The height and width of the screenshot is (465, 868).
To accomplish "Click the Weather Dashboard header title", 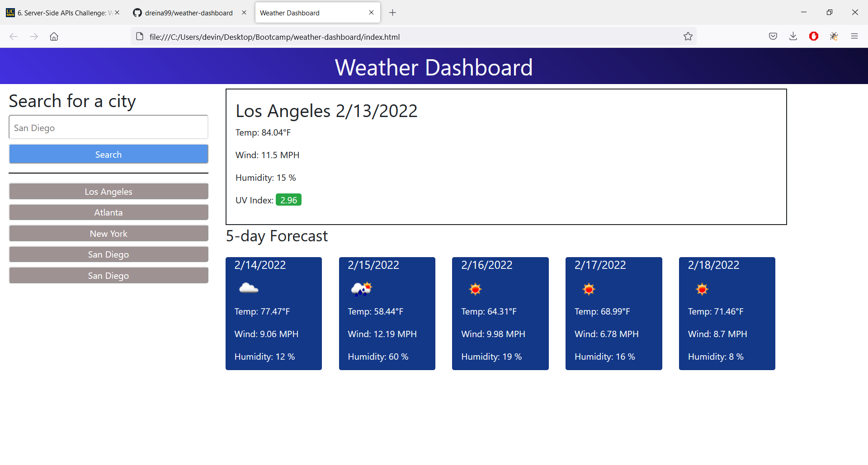I will pyautogui.click(x=434, y=67).
